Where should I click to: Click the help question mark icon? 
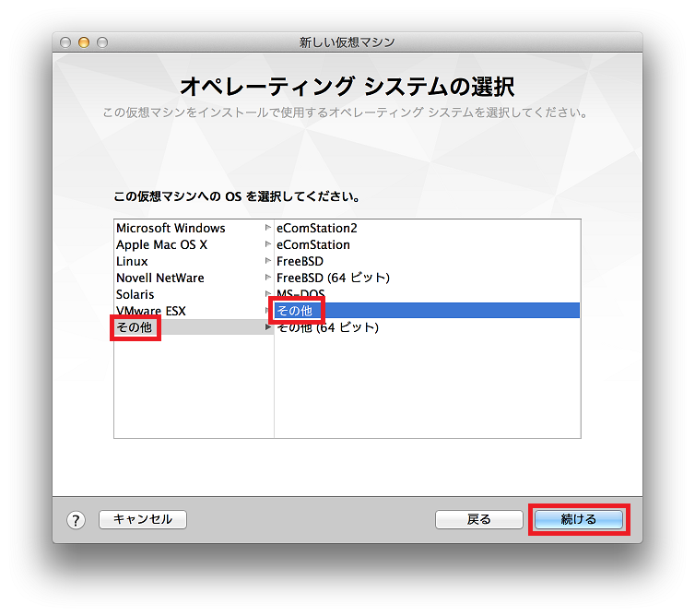pos(76,520)
